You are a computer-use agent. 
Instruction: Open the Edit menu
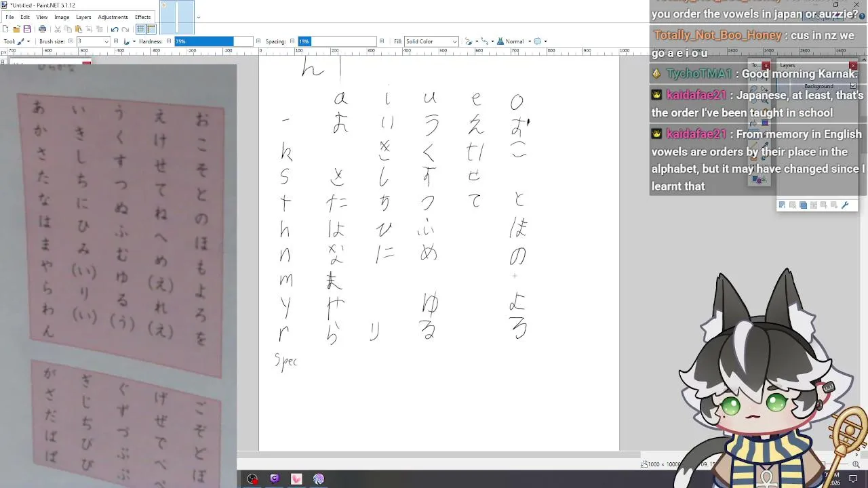coord(25,17)
